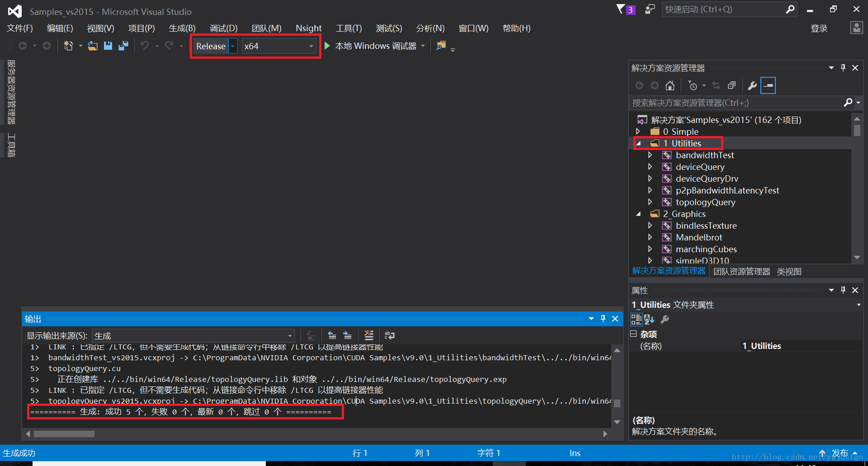Click the Undo arrow icon
This screenshot has height=466, width=868.
tap(145, 46)
